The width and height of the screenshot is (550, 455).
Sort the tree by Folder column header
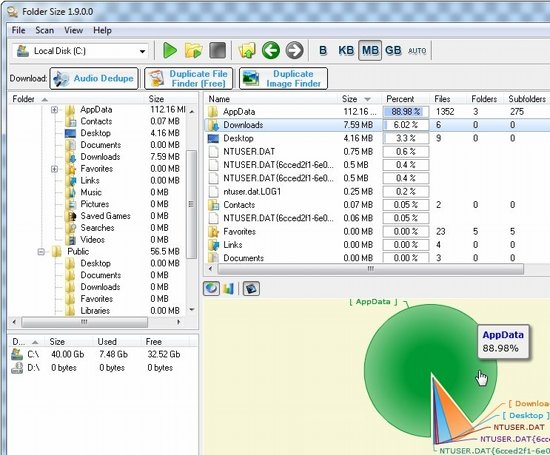[x=75, y=99]
